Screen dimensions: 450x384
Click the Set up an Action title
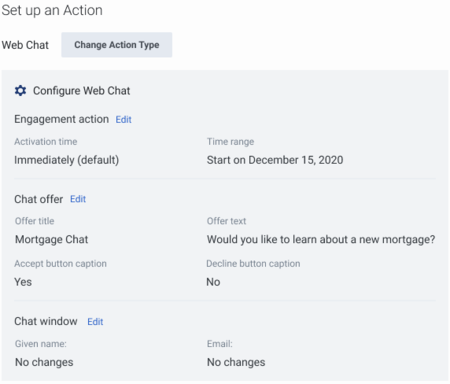point(52,10)
